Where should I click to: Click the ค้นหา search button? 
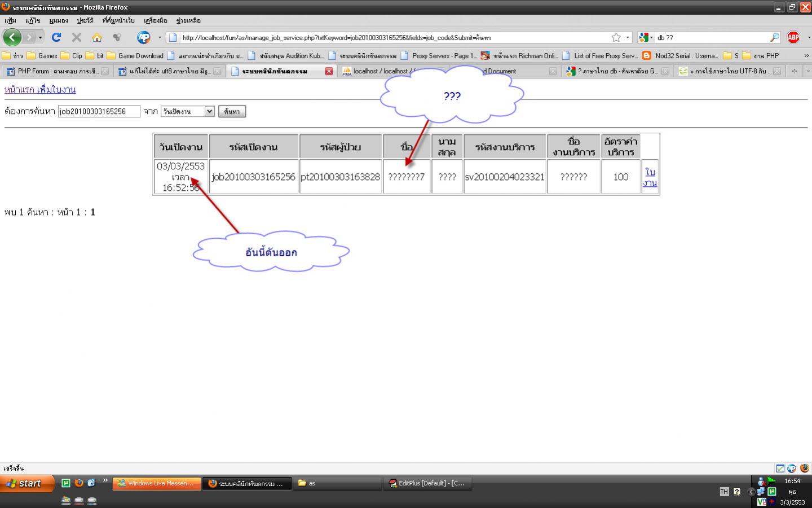click(x=232, y=111)
